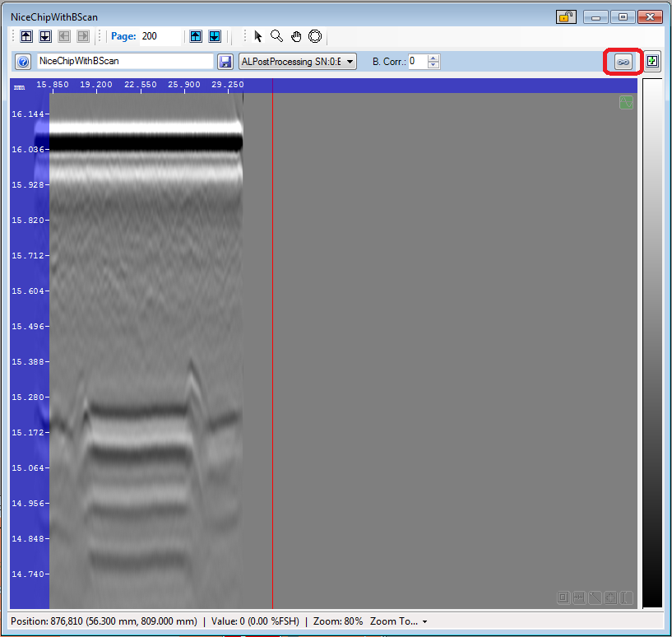Screen dimensions: 672x637
Task: Click the blue help question mark icon
Action: pyautogui.click(x=24, y=62)
